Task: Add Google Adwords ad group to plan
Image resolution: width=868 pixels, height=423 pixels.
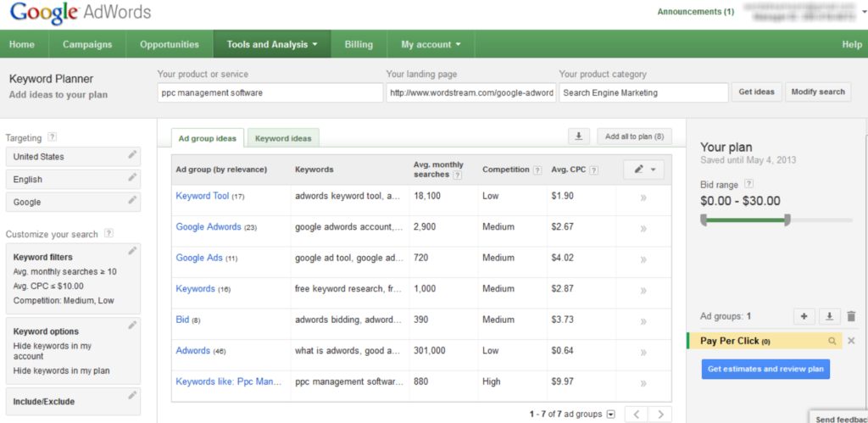Action: (643, 229)
